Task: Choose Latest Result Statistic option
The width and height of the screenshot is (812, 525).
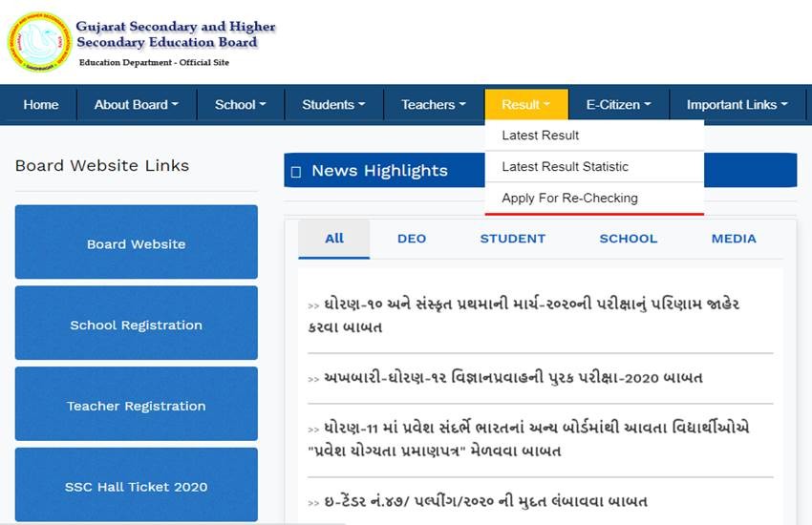Action: [565, 167]
